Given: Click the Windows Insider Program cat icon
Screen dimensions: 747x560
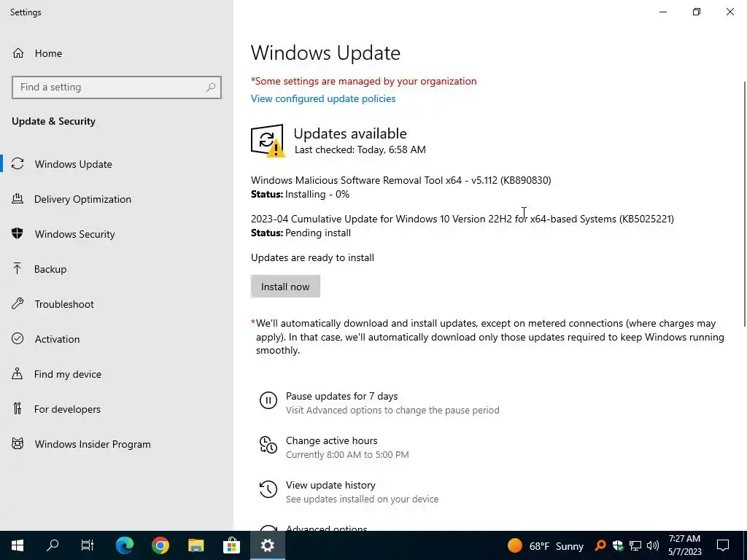Looking at the screenshot, I should coord(18,444).
